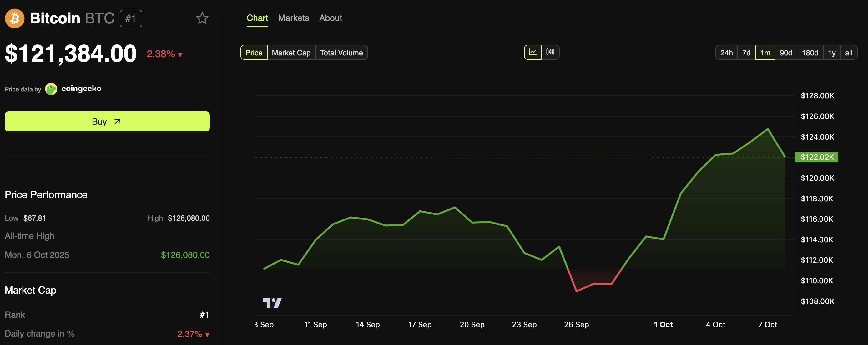Toggle Market Cap chart view
The width and height of the screenshot is (868, 345).
tap(291, 53)
